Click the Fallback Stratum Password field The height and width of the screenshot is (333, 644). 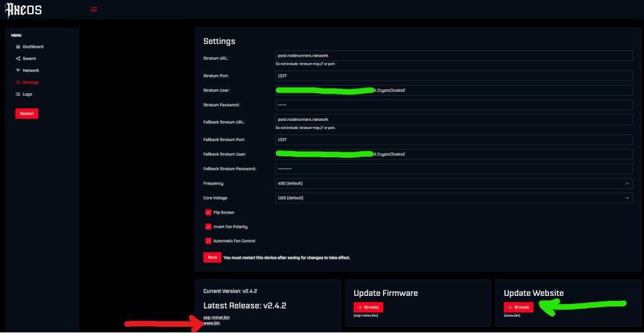coord(454,169)
